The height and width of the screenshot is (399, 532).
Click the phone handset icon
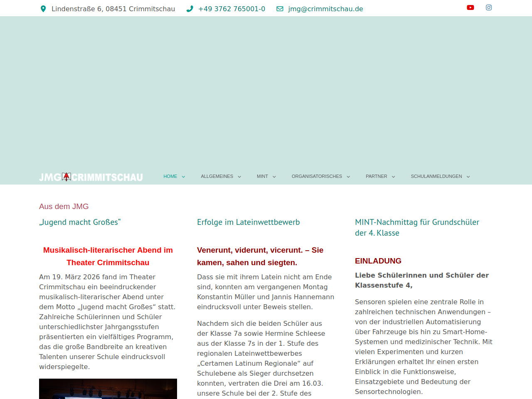(x=190, y=9)
